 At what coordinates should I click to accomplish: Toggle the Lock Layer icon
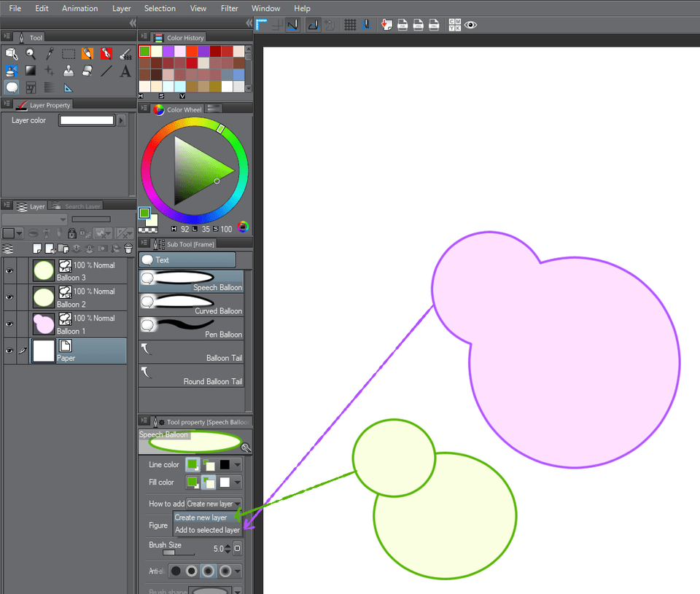click(x=71, y=234)
